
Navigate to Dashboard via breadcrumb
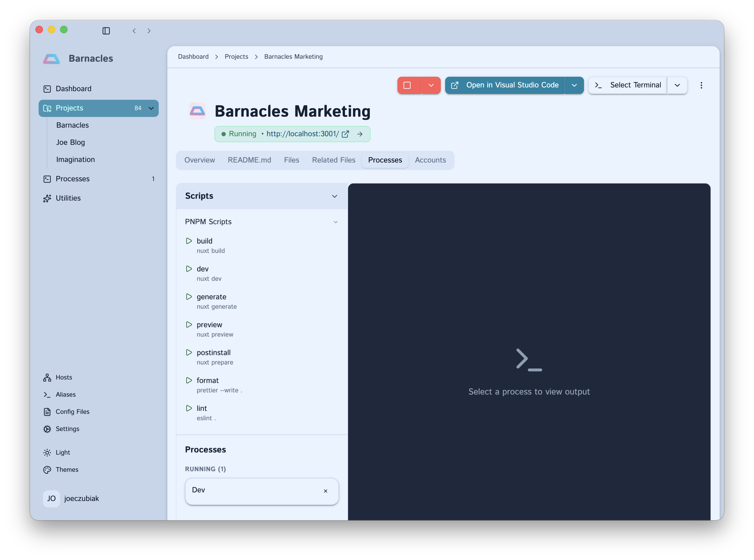pyautogui.click(x=193, y=57)
